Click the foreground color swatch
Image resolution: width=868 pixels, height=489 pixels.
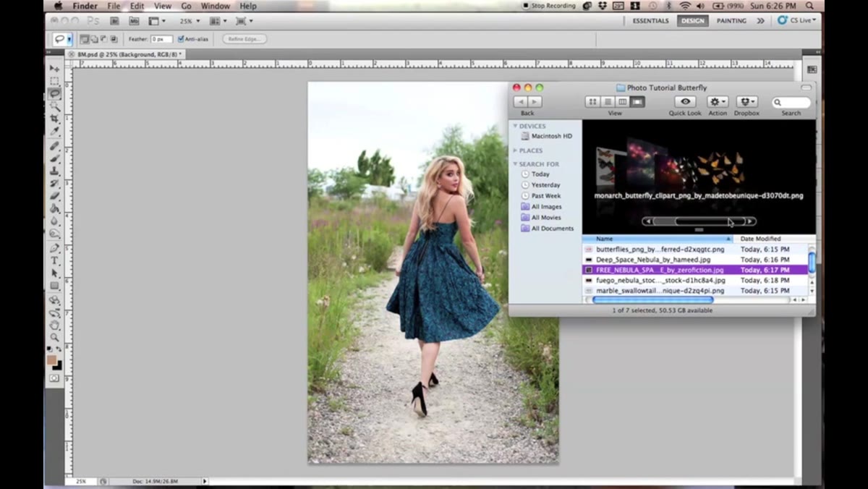52,360
